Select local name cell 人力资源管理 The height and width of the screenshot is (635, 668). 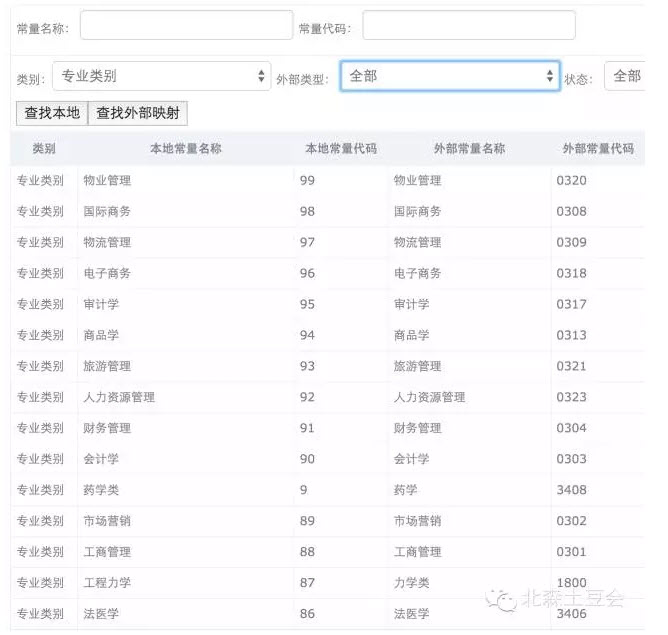[x=119, y=397]
